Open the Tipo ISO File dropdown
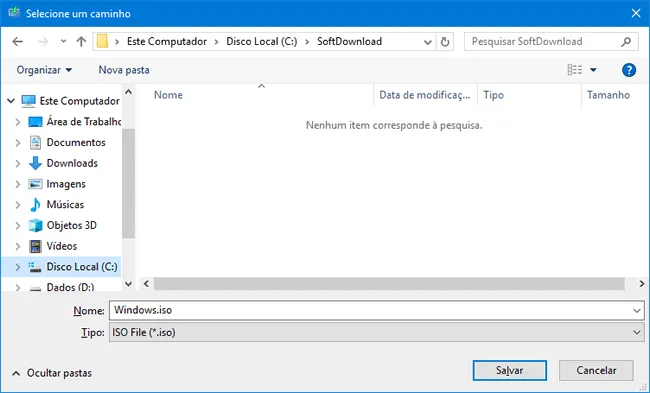The image size is (650, 393). [376, 332]
